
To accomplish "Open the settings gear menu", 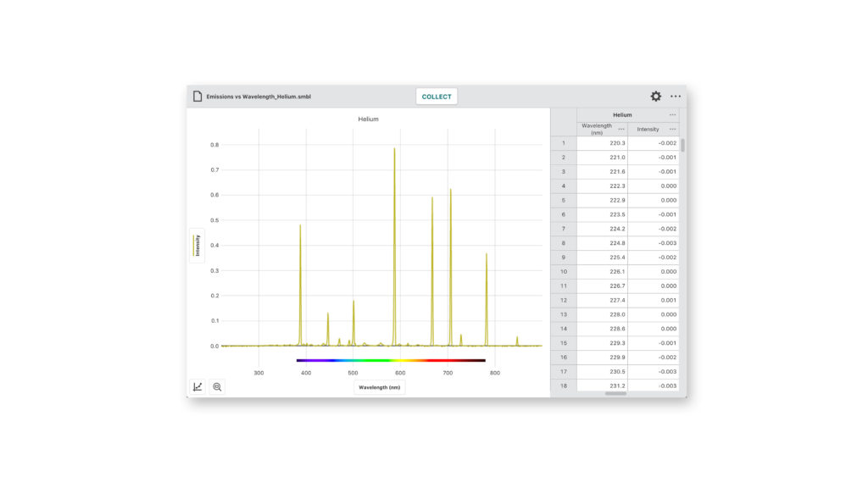I will pyautogui.click(x=654, y=97).
